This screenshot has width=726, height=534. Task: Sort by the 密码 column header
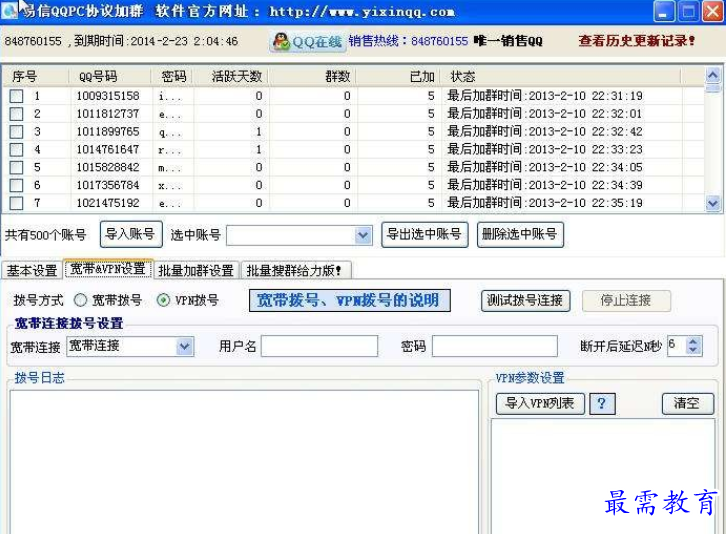tap(174, 76)
